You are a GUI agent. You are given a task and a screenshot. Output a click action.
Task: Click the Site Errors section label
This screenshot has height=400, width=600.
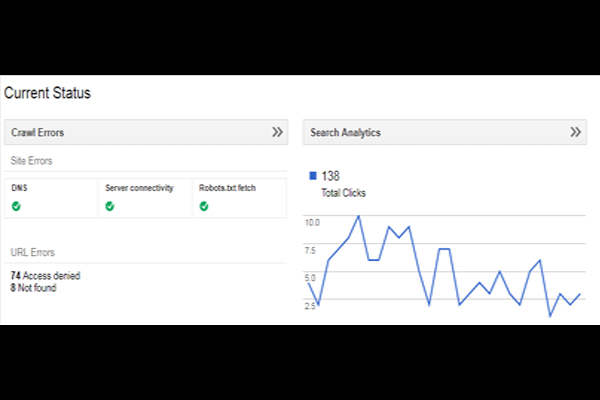(x=33, y=160)
